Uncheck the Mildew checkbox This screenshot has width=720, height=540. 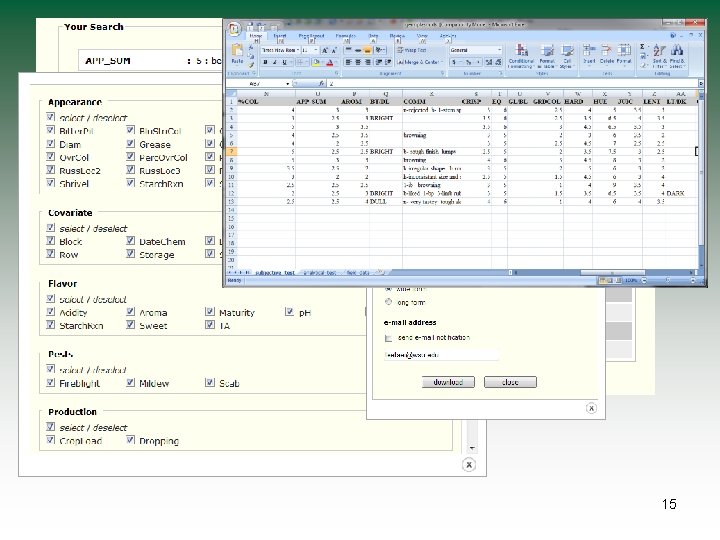coord(130,382)
